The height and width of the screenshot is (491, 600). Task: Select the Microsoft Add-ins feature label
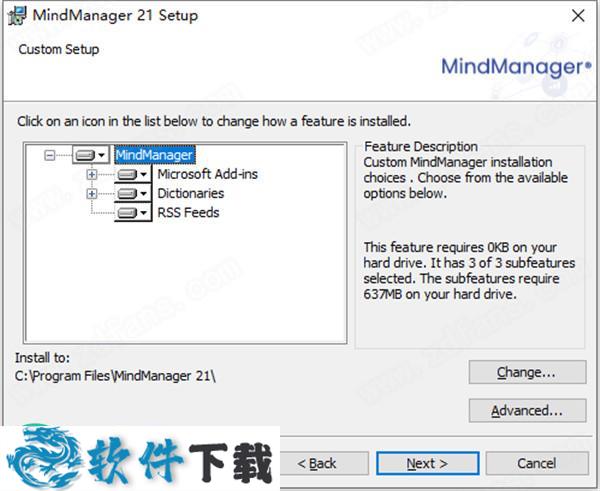tap(207, 174)
